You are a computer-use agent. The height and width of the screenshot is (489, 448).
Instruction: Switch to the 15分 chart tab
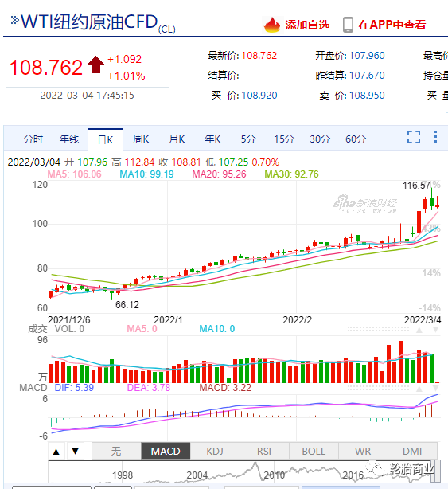284,139
